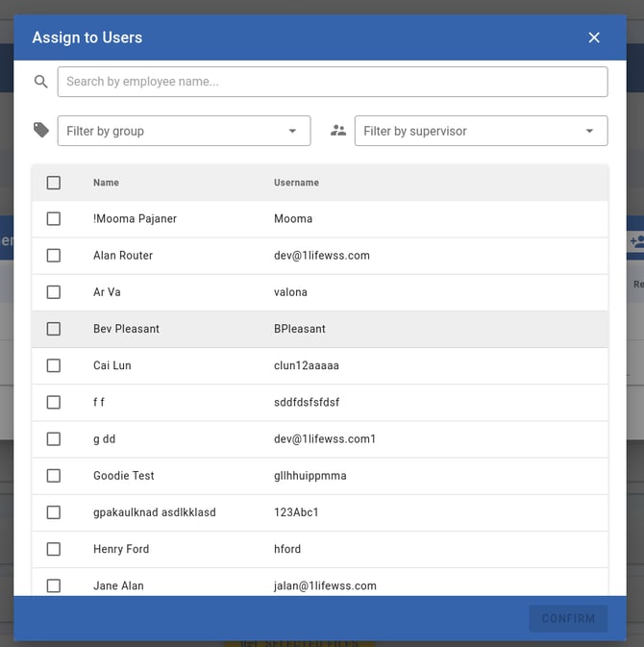Click the Cai Lun user row

pyautogui.click(x=317, y=365)
